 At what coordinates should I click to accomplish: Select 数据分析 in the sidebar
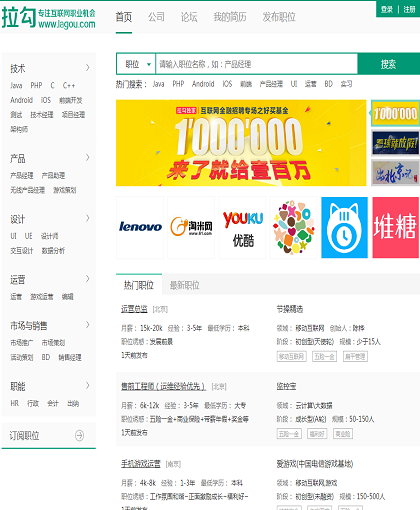point(53,251)
